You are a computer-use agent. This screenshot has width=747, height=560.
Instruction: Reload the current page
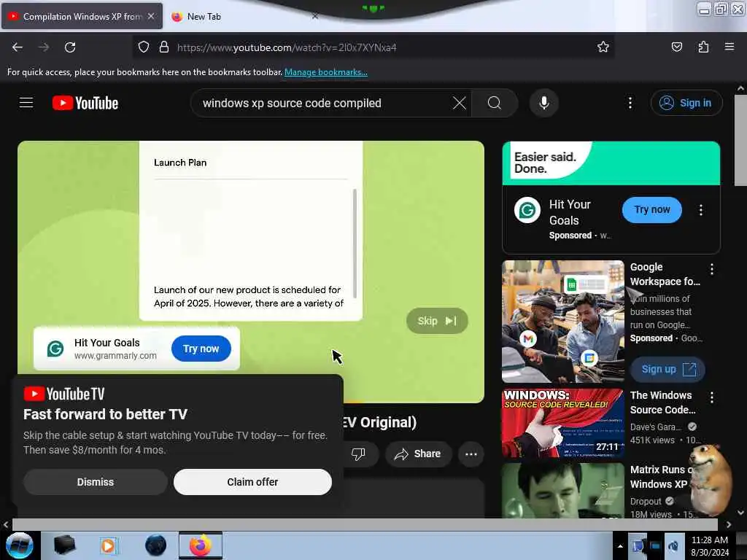point(70,47)
